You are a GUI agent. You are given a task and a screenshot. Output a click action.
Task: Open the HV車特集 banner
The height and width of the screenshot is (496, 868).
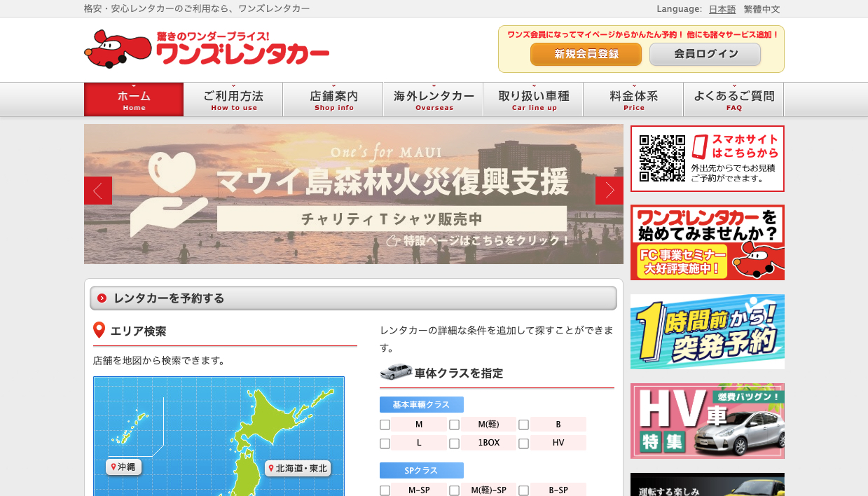tap(708, 420)
